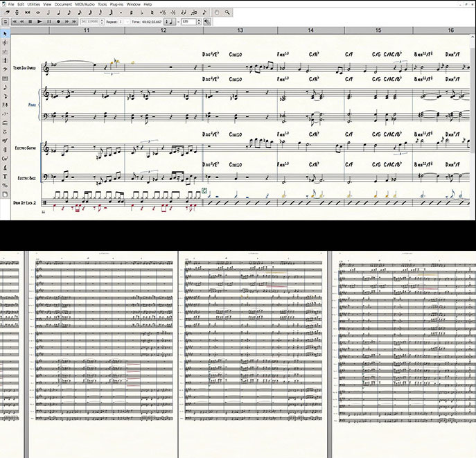Open the Repeat dropdown
Image resolution: width=476 pixels, height=458 pixels.
121,21
